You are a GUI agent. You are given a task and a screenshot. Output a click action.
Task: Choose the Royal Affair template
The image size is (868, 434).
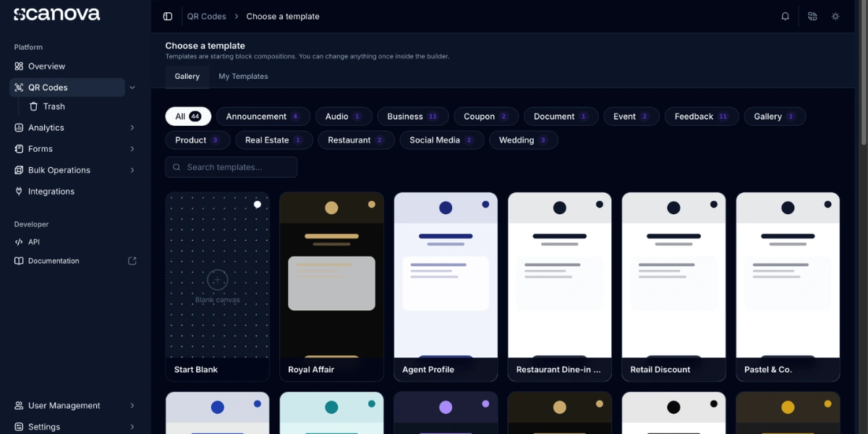[332, 287]
